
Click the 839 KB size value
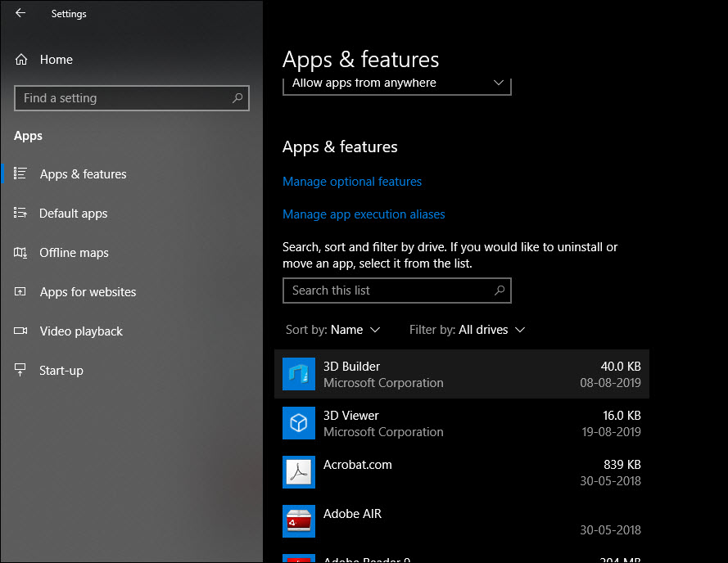(x=622, y=465)
